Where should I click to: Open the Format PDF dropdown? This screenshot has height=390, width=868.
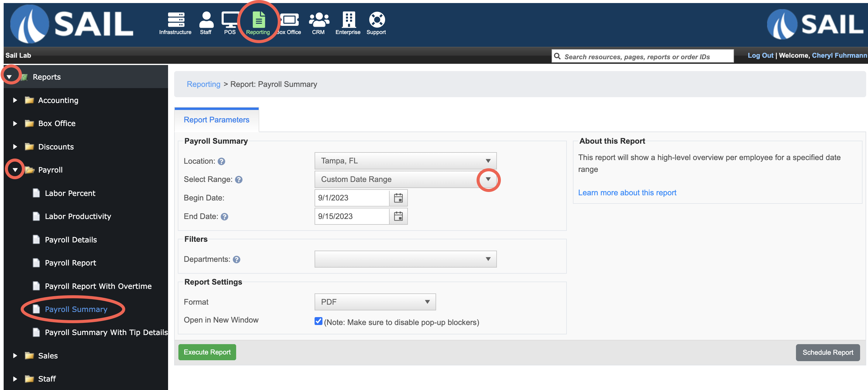(x=375, y=302)
